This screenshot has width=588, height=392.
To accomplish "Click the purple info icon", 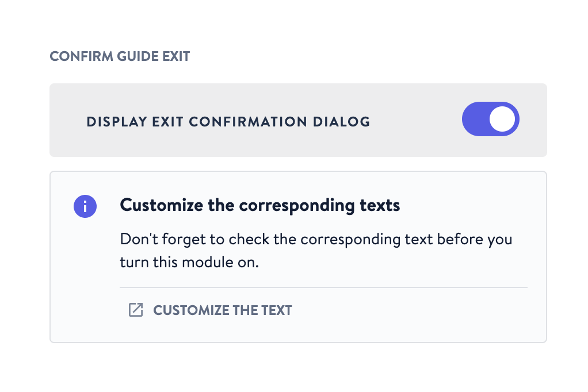I will (85, 206).
